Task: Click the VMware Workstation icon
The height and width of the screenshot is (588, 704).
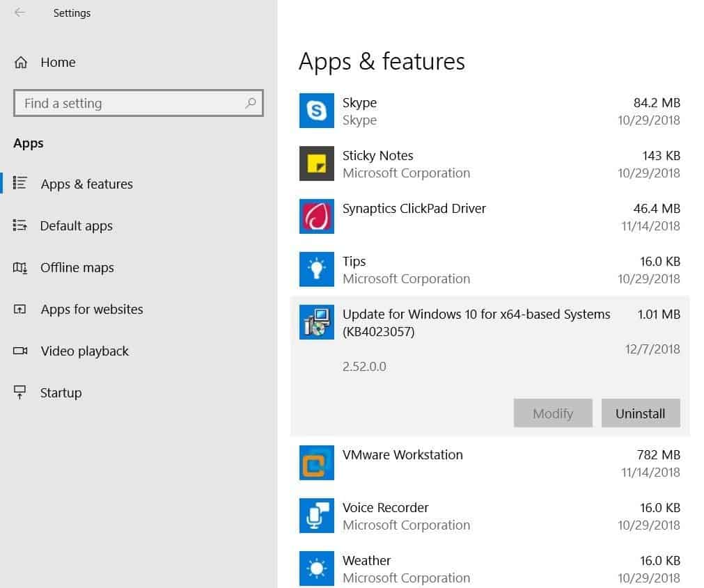Action: coord(317,463)
